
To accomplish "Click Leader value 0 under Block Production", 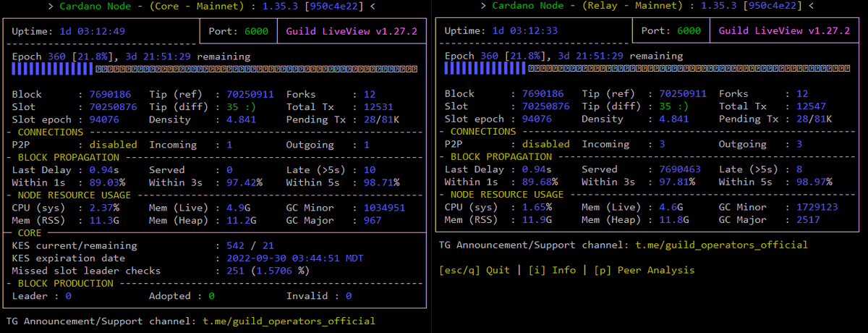I will pyautogui.click(x=69, y=296).
